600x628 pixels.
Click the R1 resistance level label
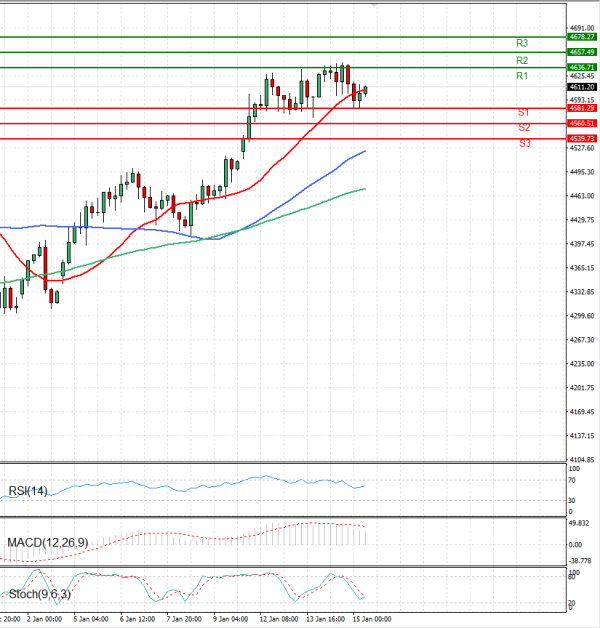click(x=521, y=76)
